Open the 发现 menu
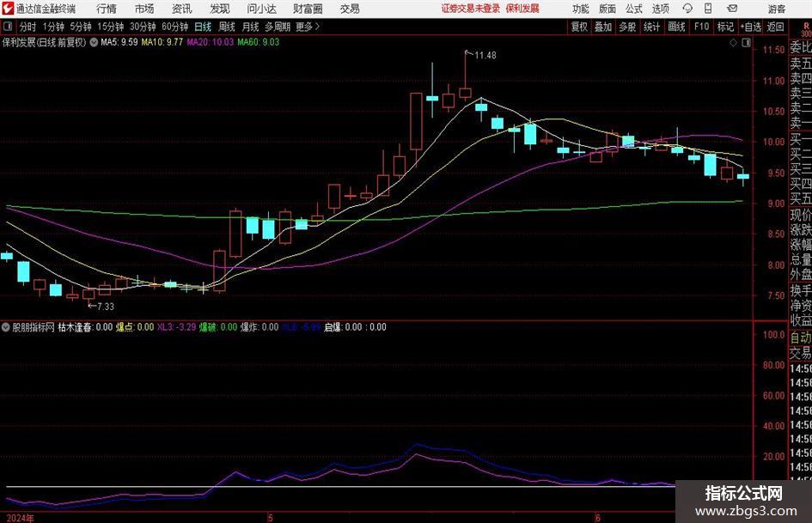Image resolution: width=812 pixels, height=523 pixels. [220, 9]
